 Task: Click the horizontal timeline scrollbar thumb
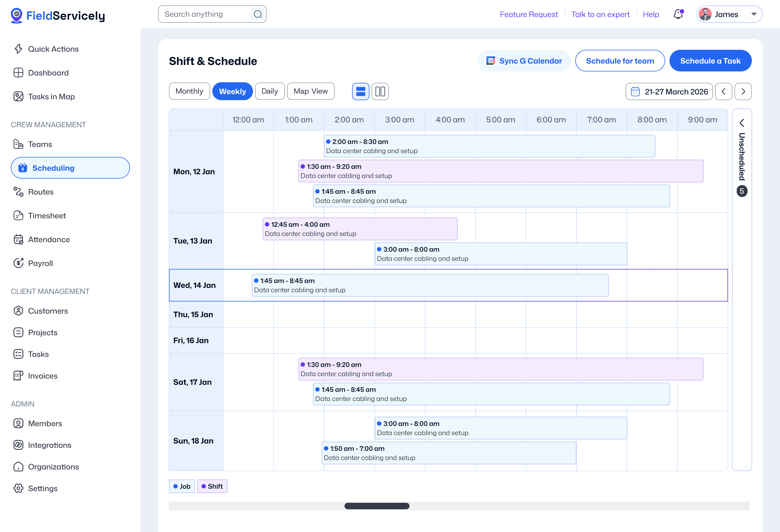click(376, 506)
